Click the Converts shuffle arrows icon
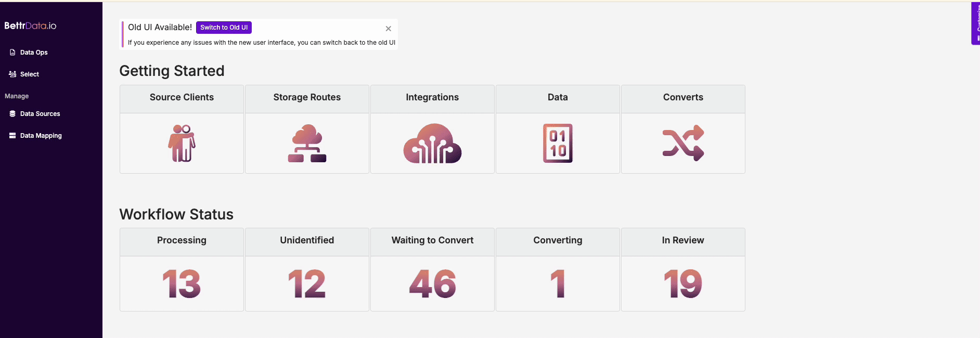This screenshot has width=980, height=338. pyautogui.click(x=683, y=143)
